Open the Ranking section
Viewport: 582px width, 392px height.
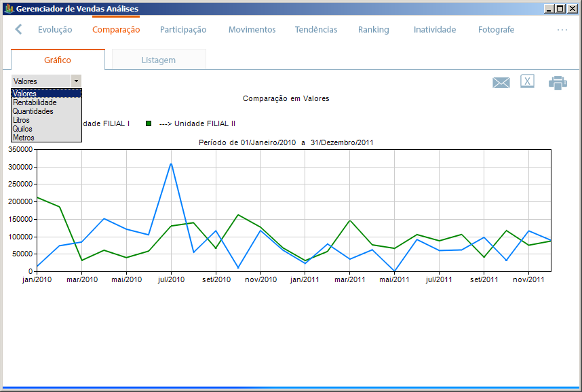[373, 30]
